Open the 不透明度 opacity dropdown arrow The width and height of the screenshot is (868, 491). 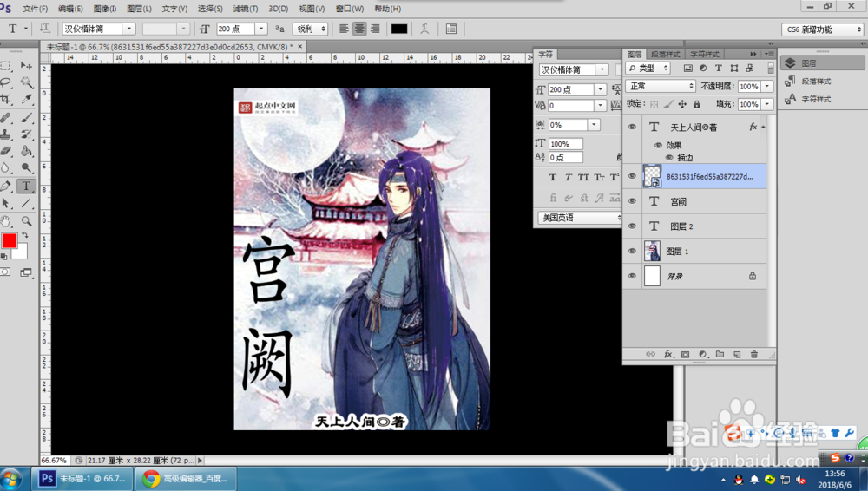click(x=767, y=87)
